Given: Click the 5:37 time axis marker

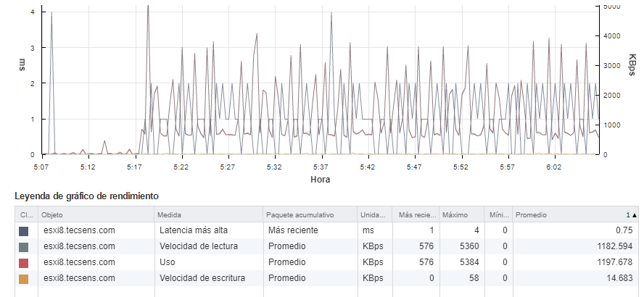Looking at the screenshot, I should (321, 167).
